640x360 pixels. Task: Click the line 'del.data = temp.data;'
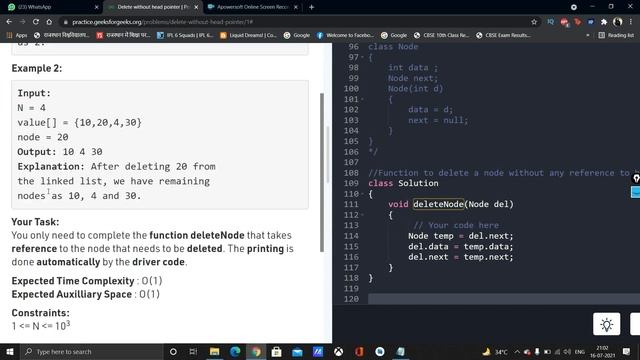pyautogui.click(x=460, y=247)
